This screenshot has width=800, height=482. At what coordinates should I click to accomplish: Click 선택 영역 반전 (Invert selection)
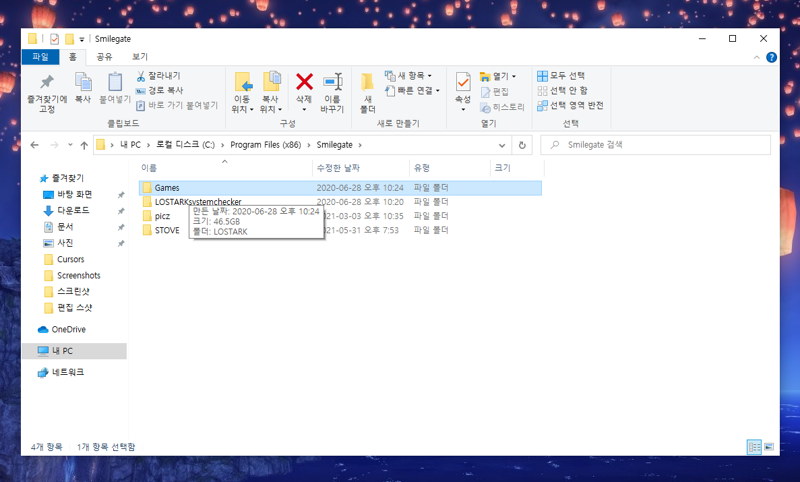click(570, 105)
